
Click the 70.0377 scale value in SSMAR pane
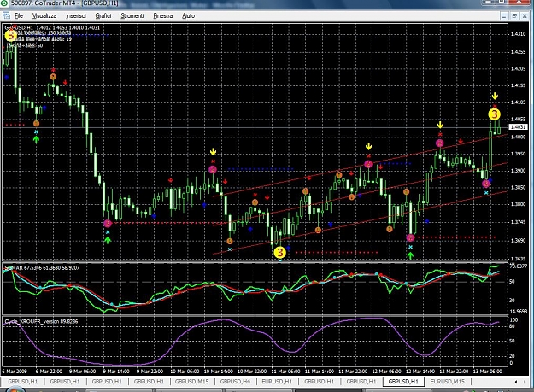(x=519, y=266)
